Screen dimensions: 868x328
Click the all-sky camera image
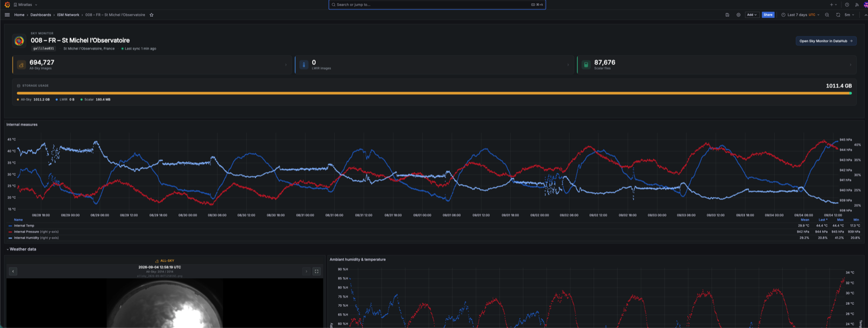pyautogui.click(x=165, y=304)
